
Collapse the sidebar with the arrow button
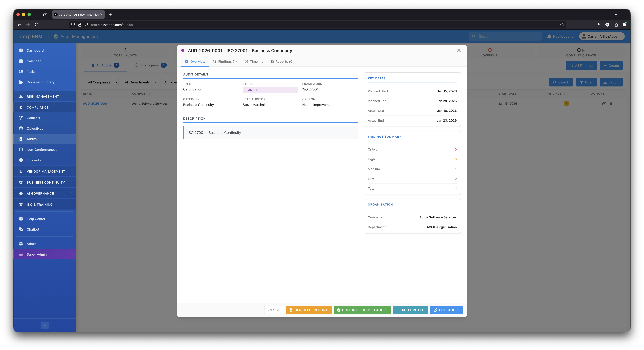click(45, 325)
